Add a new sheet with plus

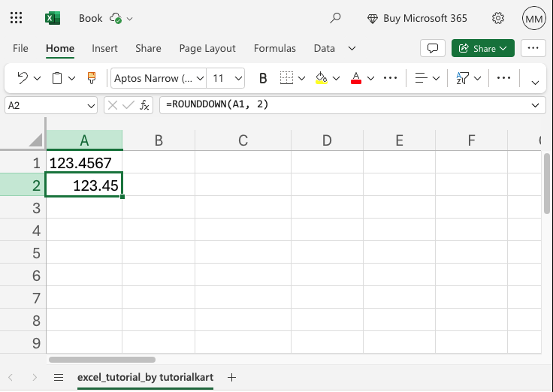231,378
